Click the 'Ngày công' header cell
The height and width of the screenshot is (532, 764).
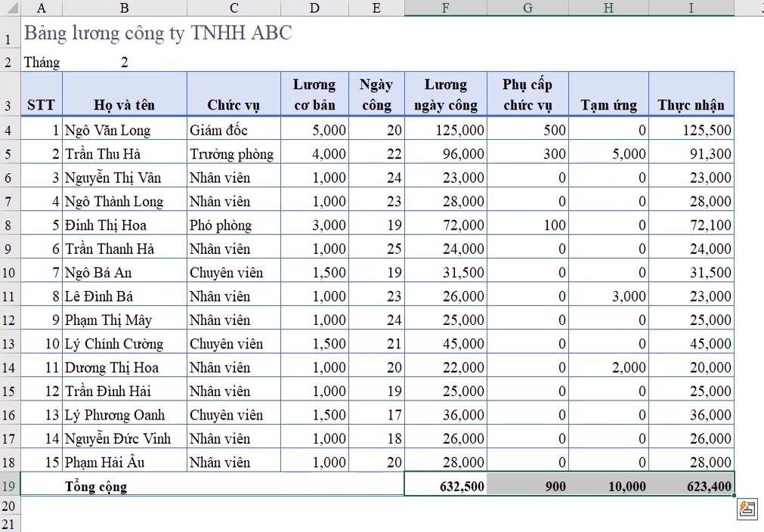coord(376,94)
